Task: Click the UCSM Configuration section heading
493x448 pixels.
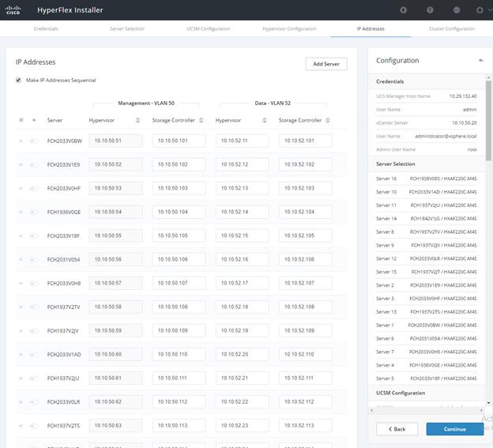Action: pos(401,393)
